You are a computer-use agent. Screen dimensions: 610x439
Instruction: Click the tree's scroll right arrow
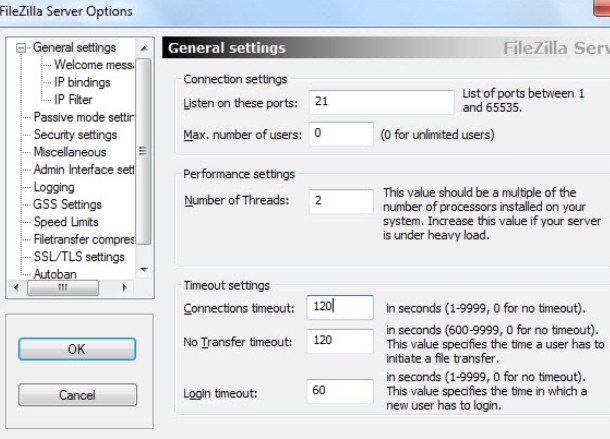(x=124, y=288)
